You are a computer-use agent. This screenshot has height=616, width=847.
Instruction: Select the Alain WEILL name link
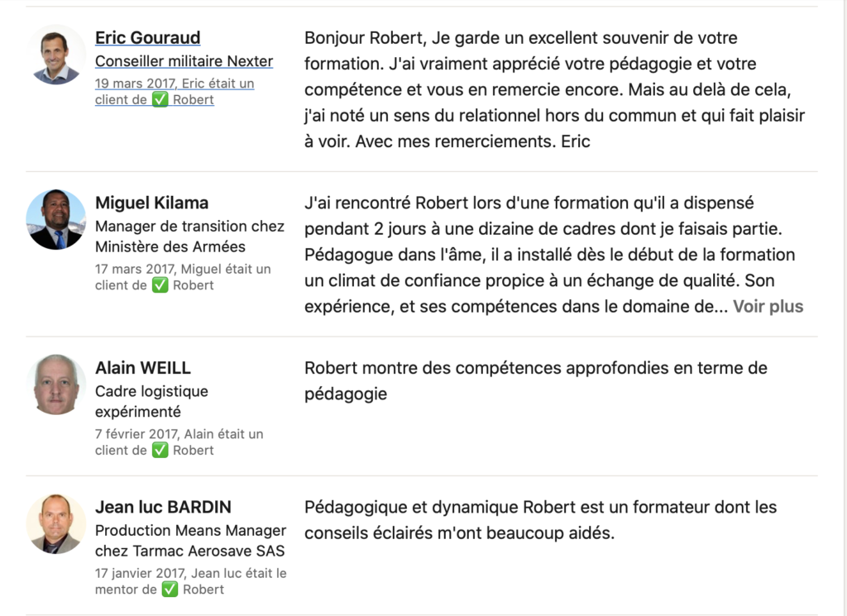pos(143,368)
